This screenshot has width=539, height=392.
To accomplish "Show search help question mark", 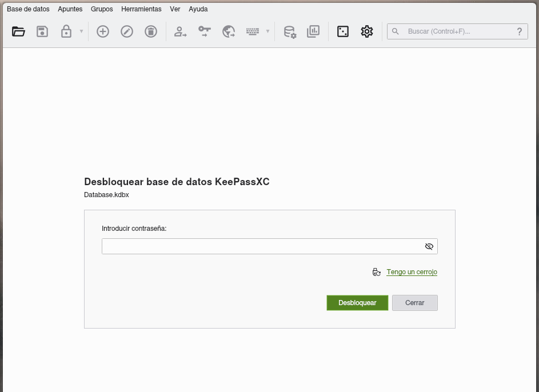I will [x=520, y=31].
